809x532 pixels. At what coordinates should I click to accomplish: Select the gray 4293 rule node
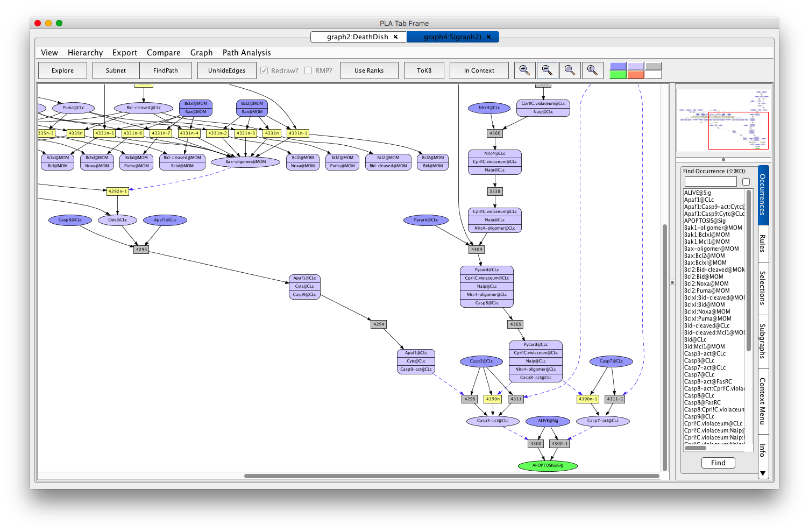(141, 250)
